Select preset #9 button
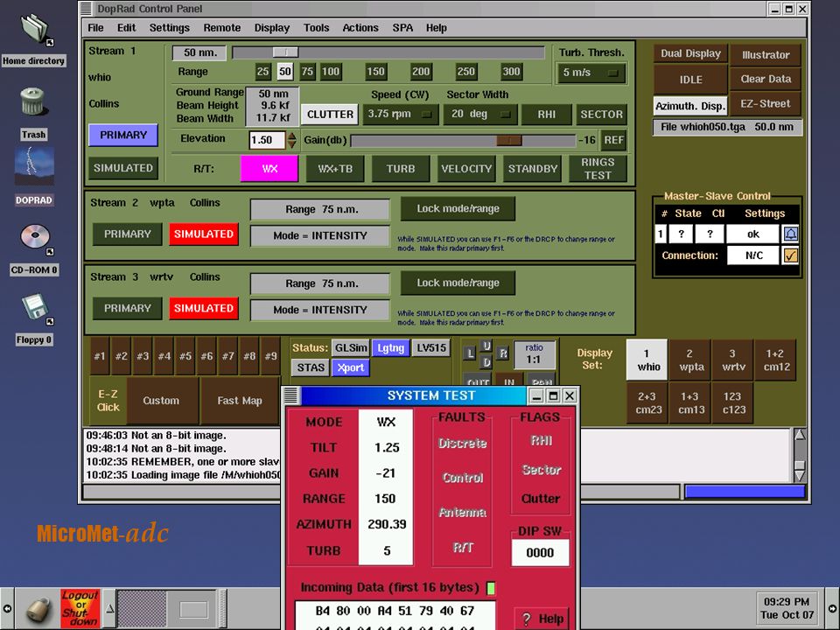Screen dimensions: 840x630 point(271,356)
